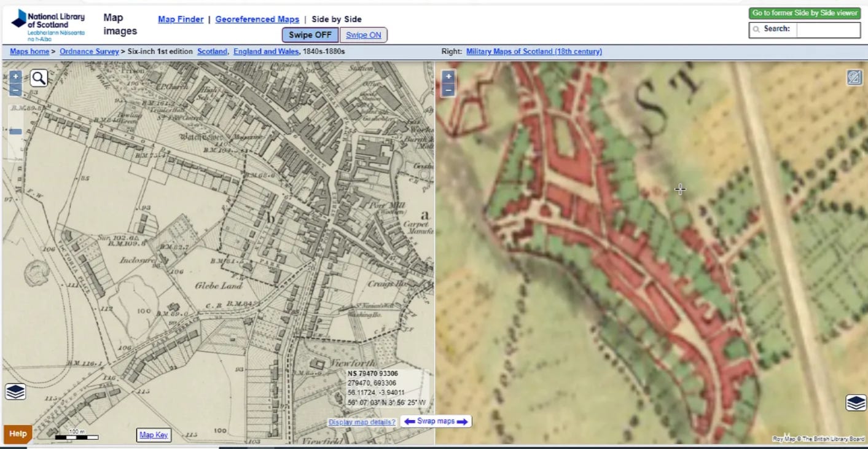Click Display map details link
Viewport: 868px width, 449px height.
(362, 422)
